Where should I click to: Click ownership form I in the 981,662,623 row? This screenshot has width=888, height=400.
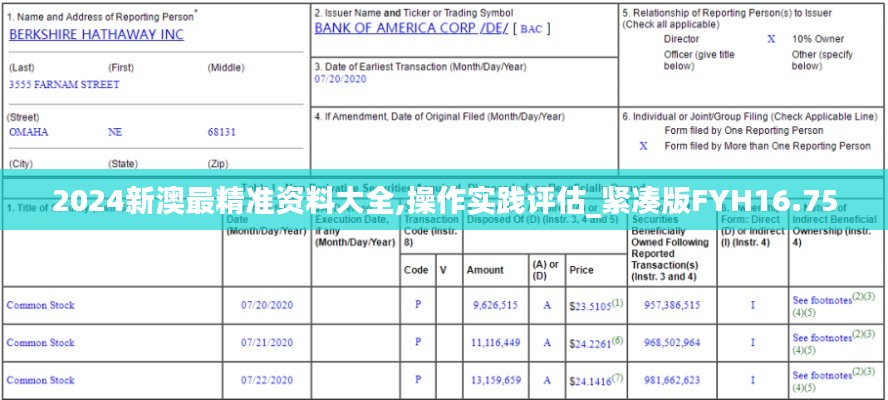pos(753,380)
